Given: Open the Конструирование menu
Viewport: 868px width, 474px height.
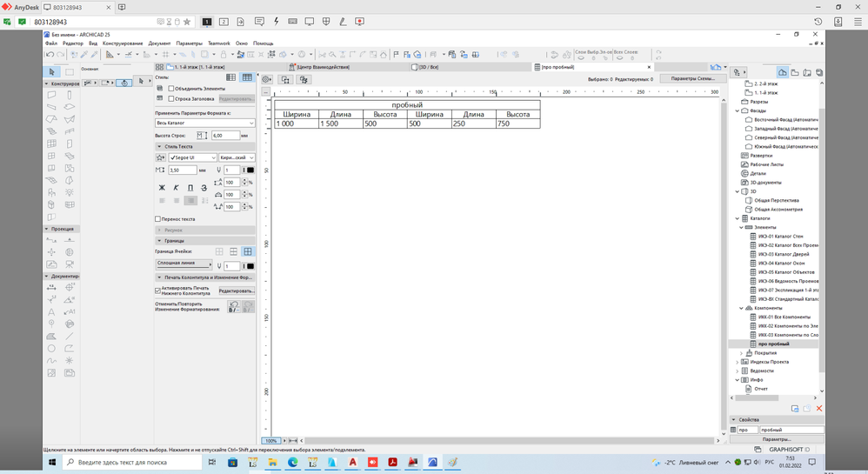Looking at the screenshot, I should click(x=123, y=43).
